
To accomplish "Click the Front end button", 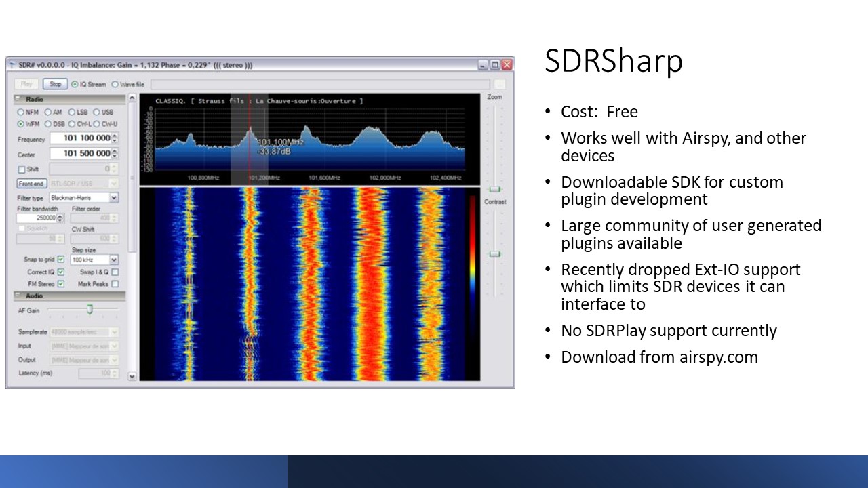I will coord(31,184).
